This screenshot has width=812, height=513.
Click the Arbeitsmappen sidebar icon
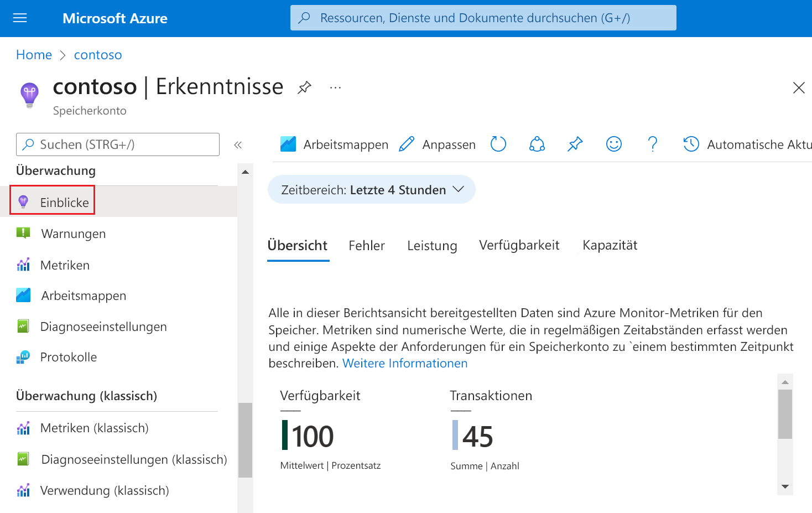(23, 295)
